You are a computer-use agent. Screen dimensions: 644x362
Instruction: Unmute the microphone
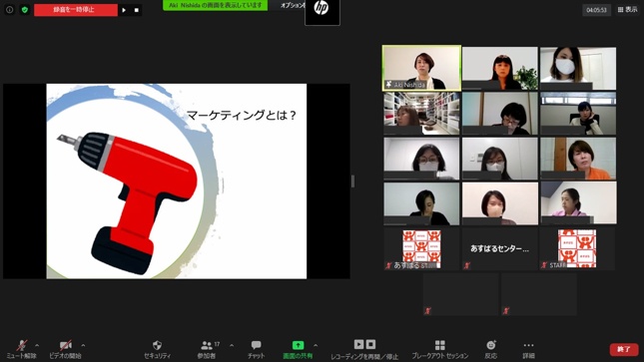click(21, 349)
